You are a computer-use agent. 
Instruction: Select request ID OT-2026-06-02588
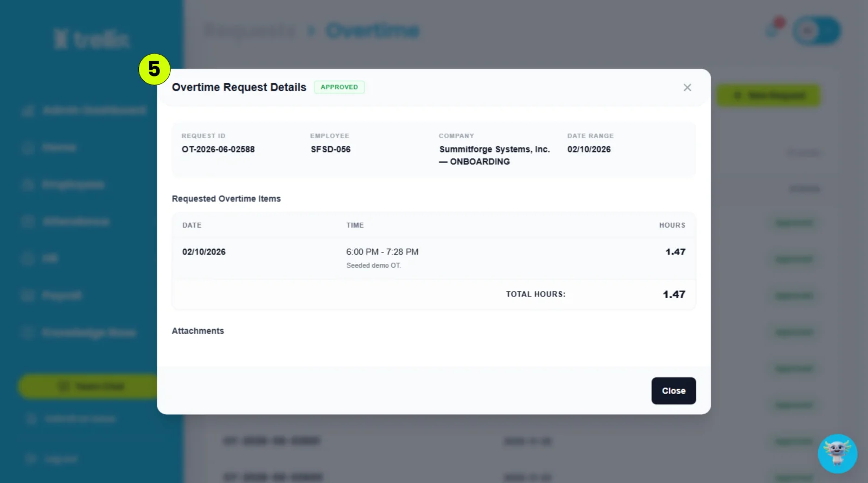click(218, 149)
